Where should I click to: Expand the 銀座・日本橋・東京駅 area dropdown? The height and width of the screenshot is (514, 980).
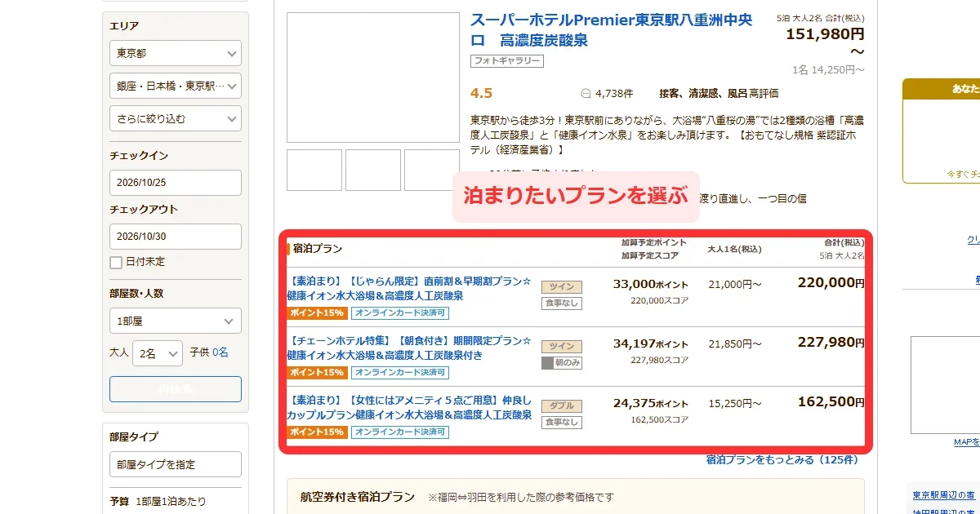pos(176,86)
